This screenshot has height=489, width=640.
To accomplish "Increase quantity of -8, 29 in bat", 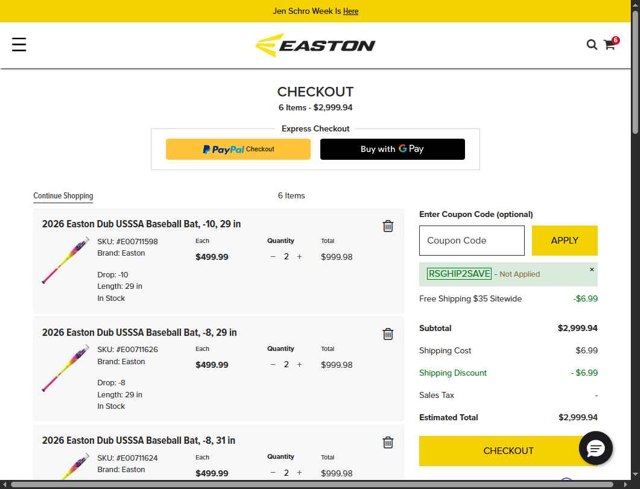I will pos(299,365).
